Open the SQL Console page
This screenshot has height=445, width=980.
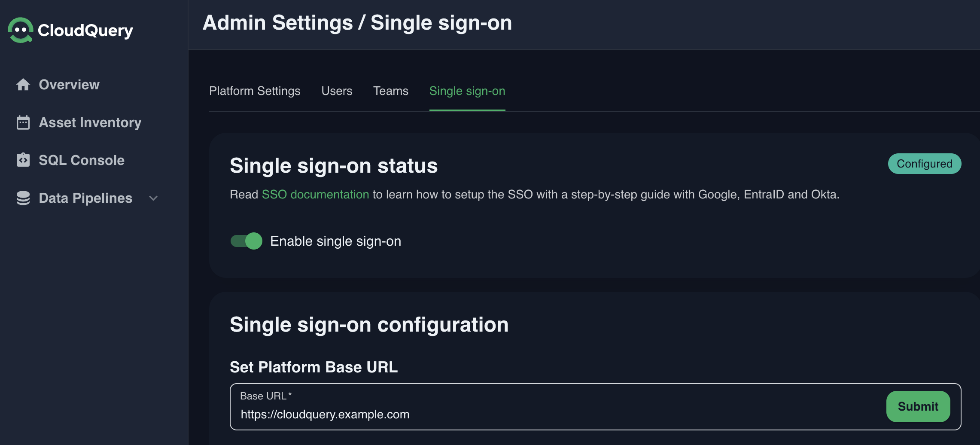tap(82, 160)
